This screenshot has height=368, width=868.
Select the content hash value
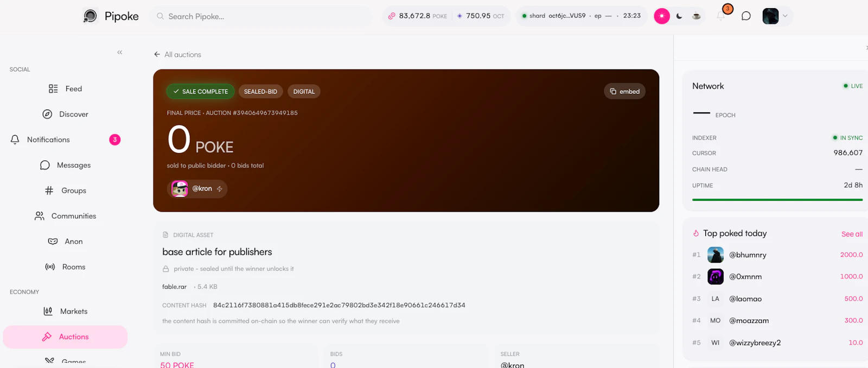[339, 306]
